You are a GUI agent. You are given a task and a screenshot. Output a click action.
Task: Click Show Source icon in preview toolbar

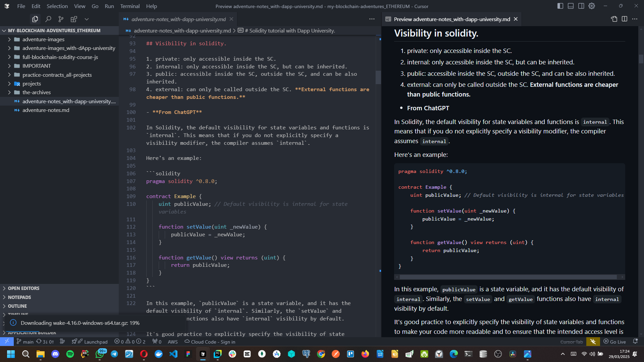pos(614,19)
